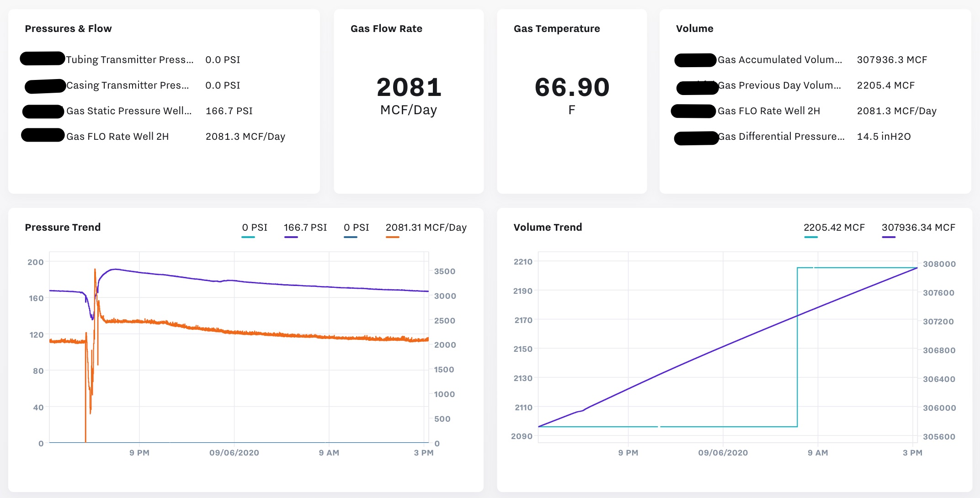The height and width of the screenshot is (498, 980).
Task: Select the Gas Accumulated Volum... row label
Action: point(780,59)
